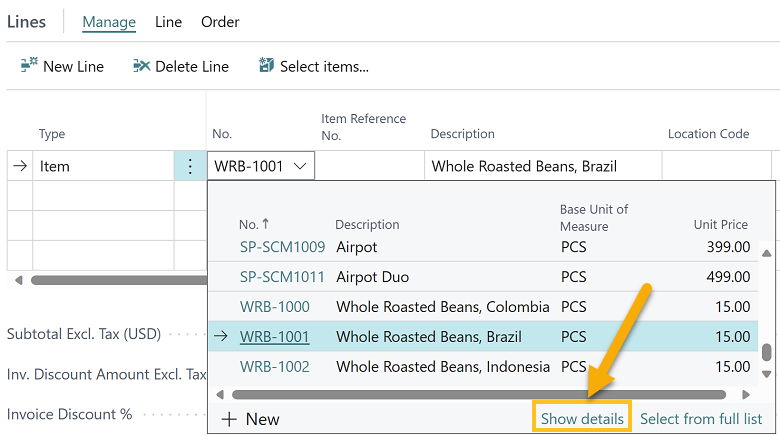Screen dimensions: 780x436
Task: Sort by the No. column header
Action: click(x=253, y=225)
